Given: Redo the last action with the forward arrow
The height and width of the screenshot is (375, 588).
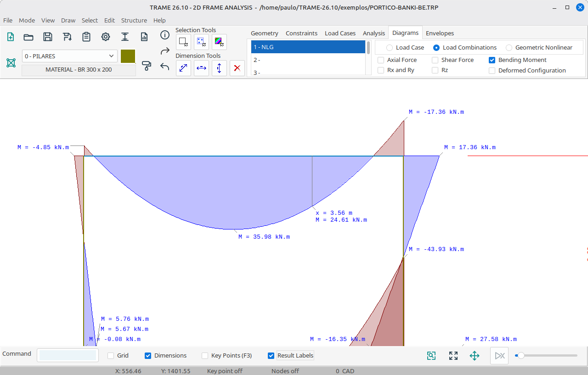Looking at the screenshot, I should pos(165,51).
